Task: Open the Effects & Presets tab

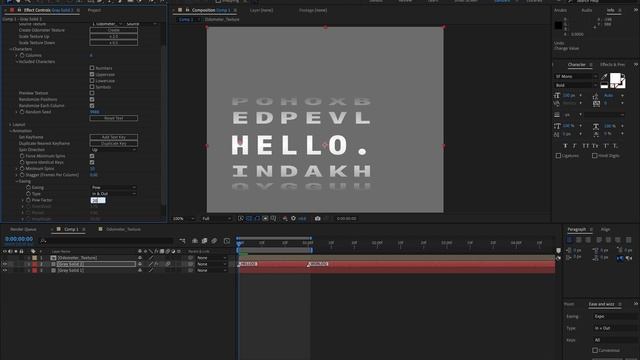Action: [x=612, y=64]
